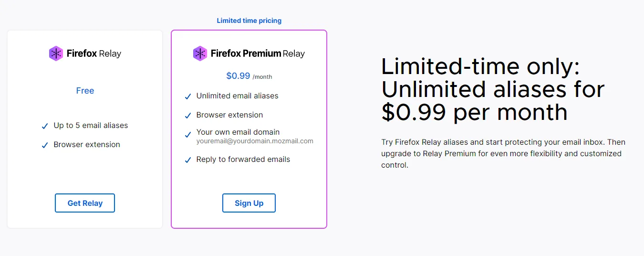This screenshot has height=256, width=644.
Task: Click the "Reply to forwarded emails" feature text
Action: click(243, 160)
